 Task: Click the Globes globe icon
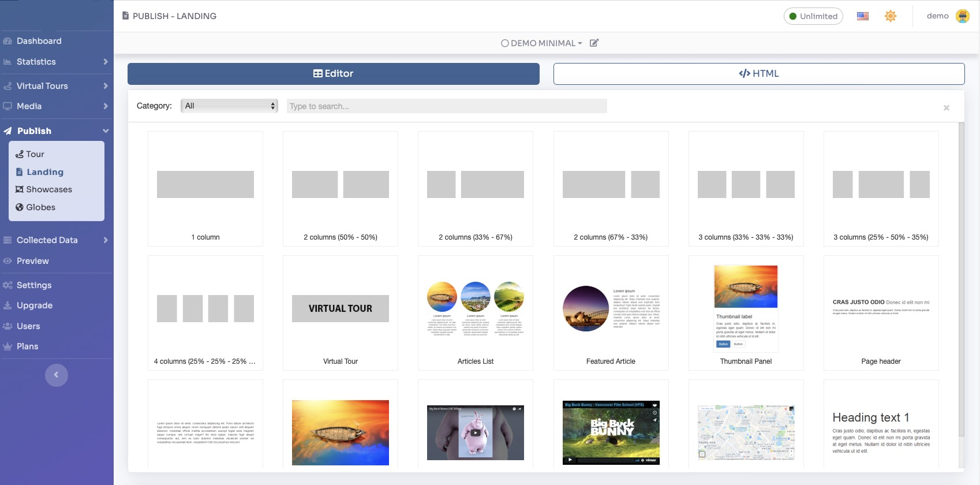pyautogui.click(x=20, y=207)
